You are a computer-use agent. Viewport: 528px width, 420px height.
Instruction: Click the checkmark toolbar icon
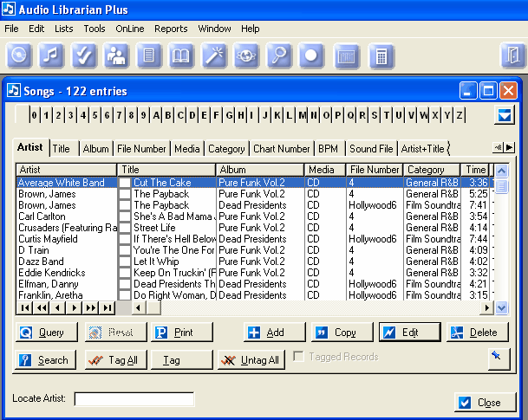[84, 55]
